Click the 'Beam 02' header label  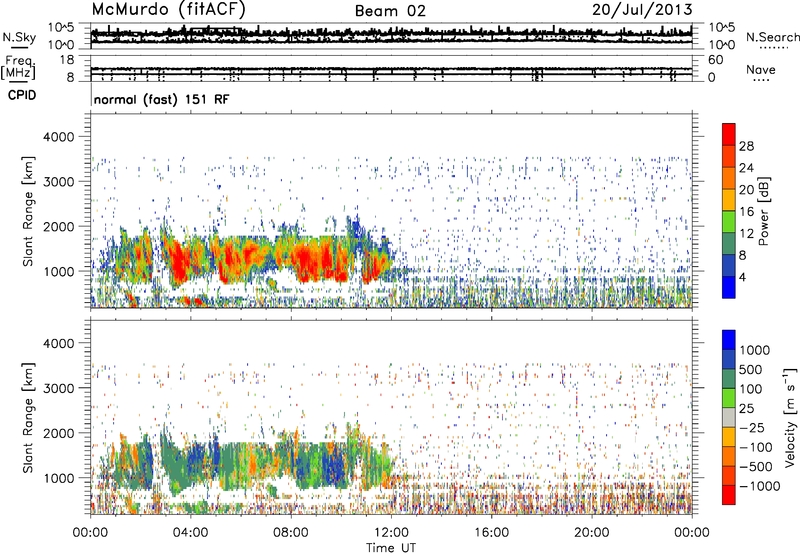390,11
